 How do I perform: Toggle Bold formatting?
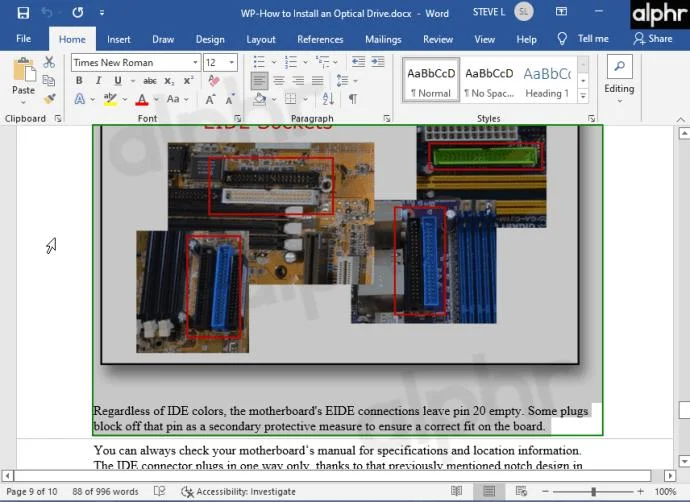(79, 81)
